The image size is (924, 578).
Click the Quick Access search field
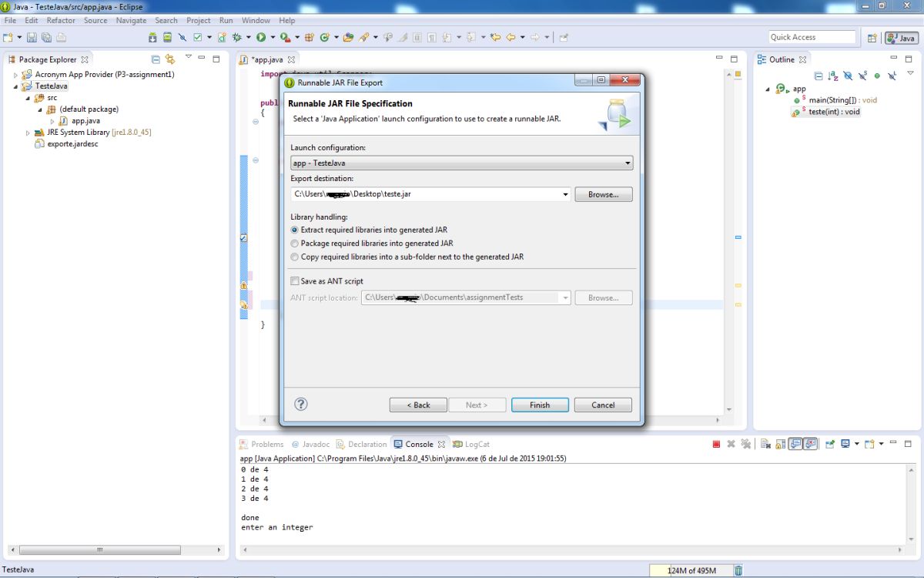[812, 37]
